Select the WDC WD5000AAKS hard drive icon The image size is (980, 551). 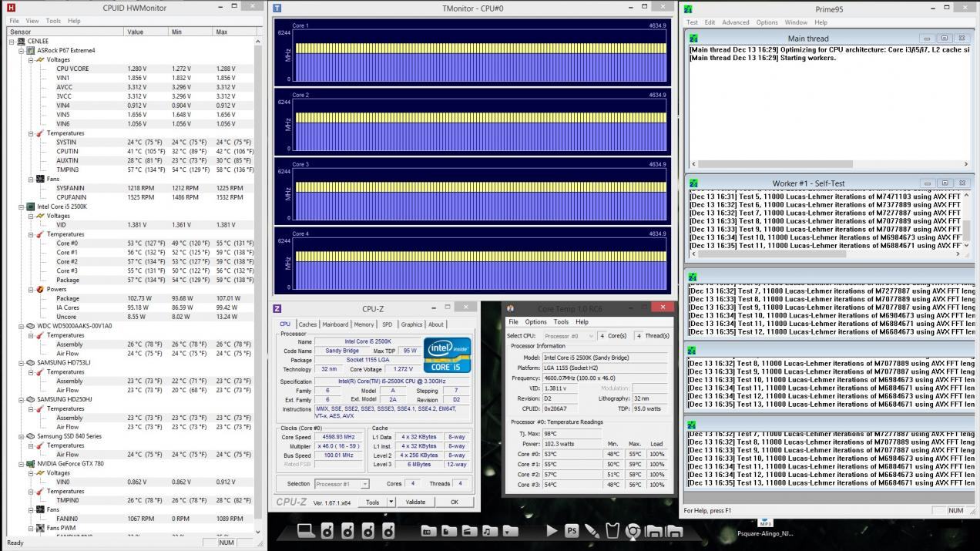click(31, 326)
